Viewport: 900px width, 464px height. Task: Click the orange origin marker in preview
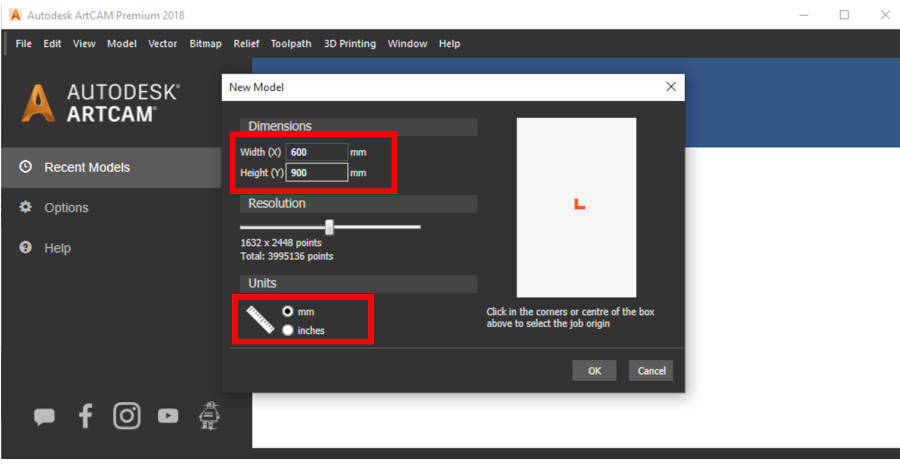click(579, 204)
